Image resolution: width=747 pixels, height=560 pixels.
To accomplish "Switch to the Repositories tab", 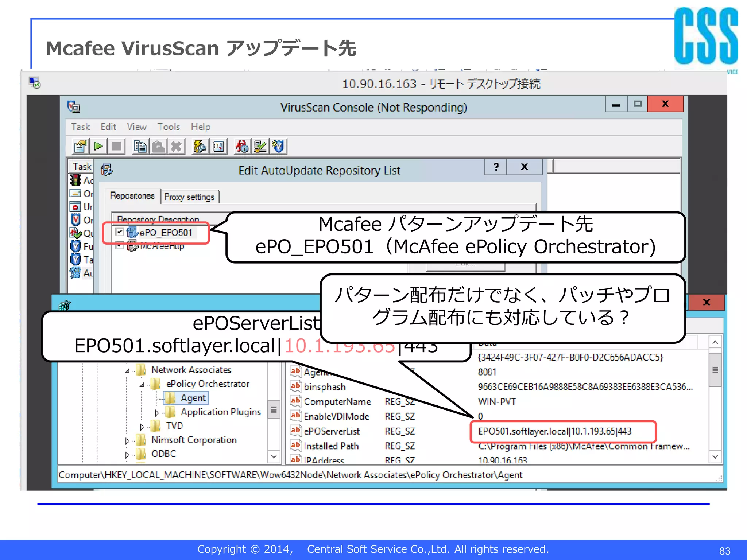I will click(132, 196).
